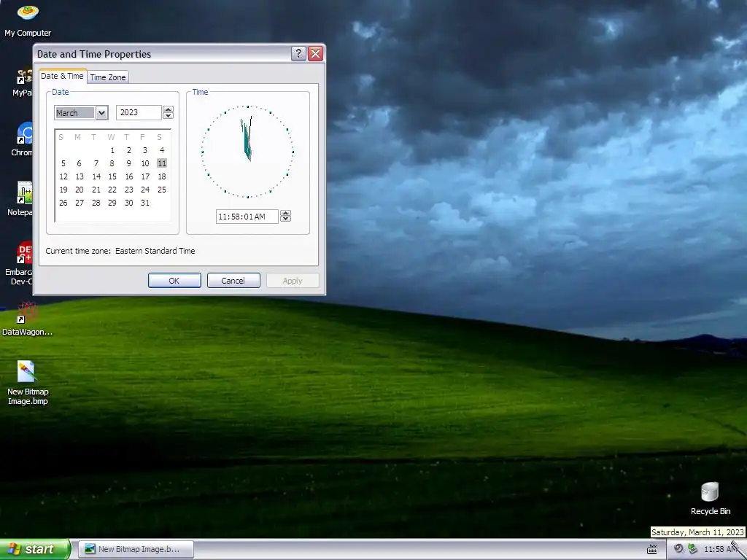The image size is (747, 560).
Task: Select the Date & Time tab
Action: click(62, 76)
